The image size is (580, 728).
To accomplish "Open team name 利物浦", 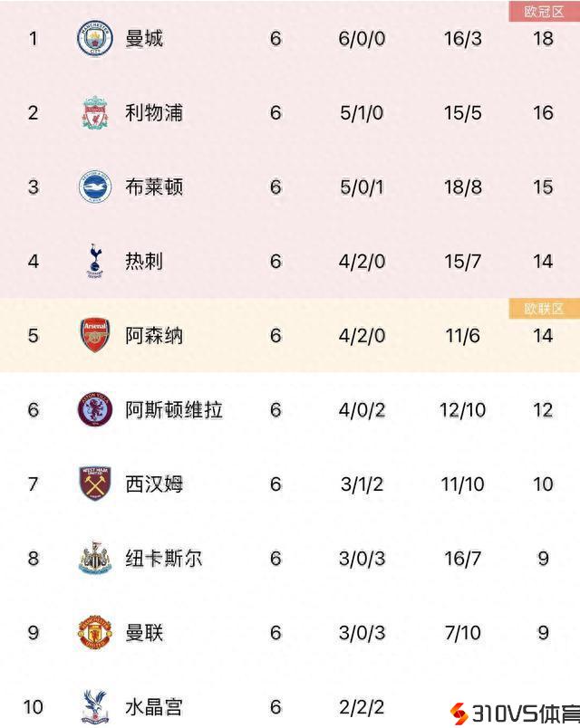I will 154,113.
